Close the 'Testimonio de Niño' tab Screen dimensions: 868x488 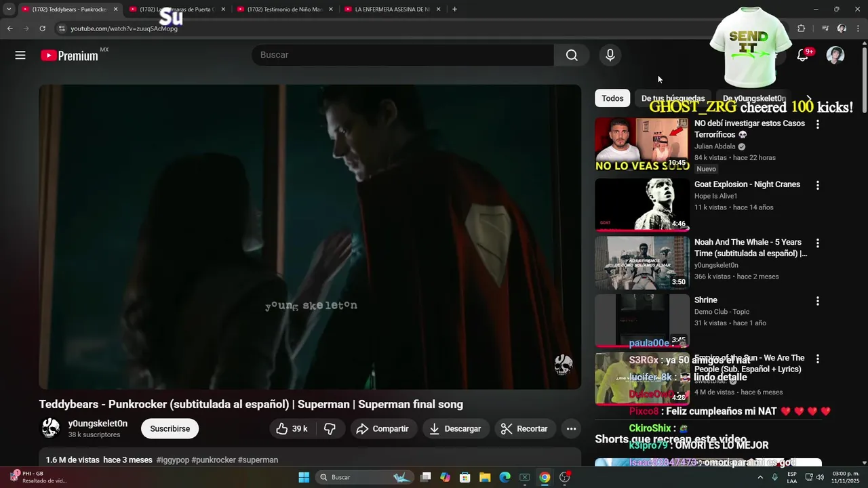click(331, 9)
